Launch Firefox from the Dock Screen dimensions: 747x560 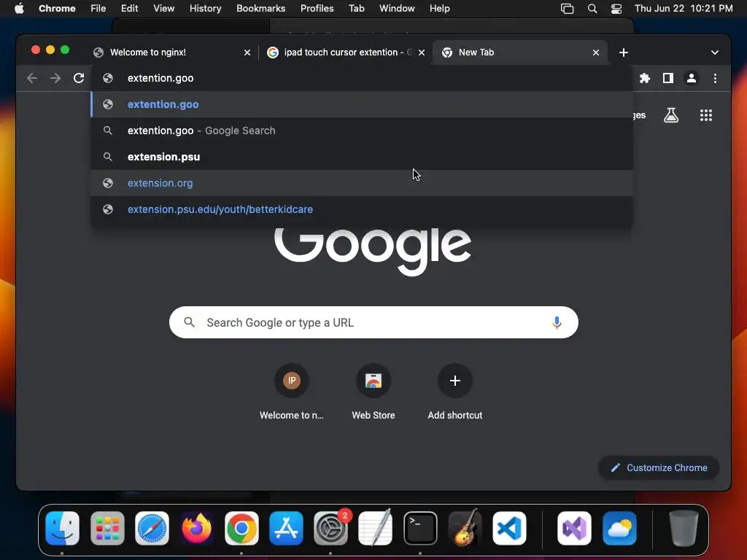click(197, 528)
